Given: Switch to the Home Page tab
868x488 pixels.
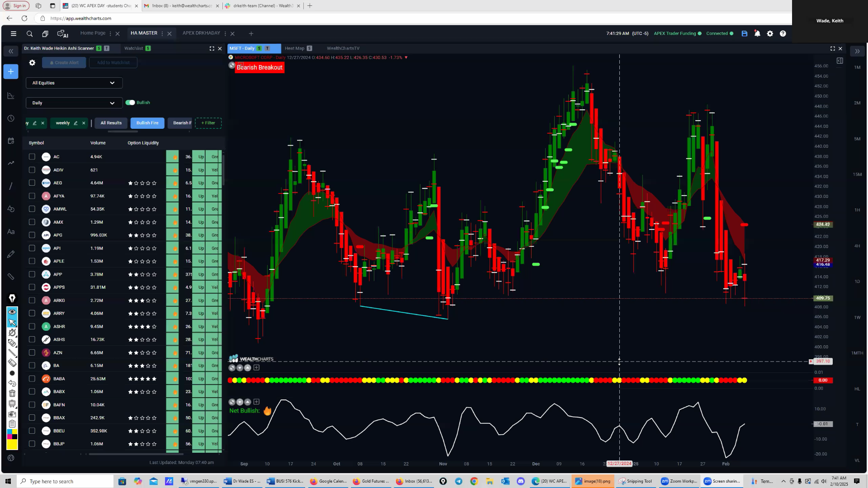Looking at the screenshot, I should click(x=93, y=33).
